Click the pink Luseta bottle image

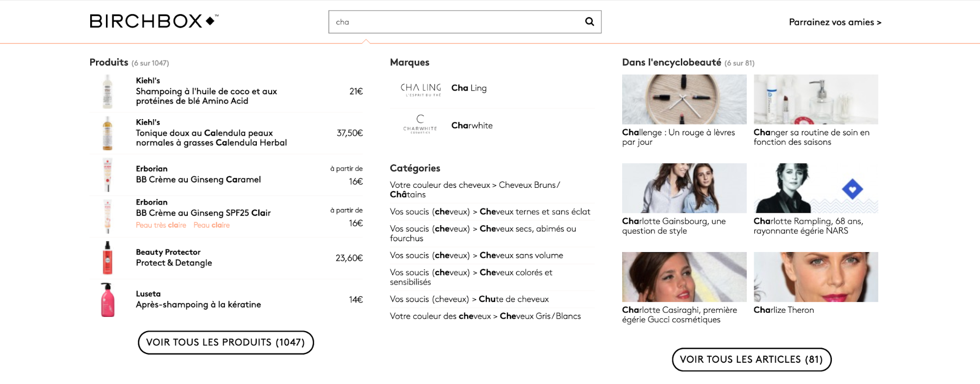(x=107, y=300)
